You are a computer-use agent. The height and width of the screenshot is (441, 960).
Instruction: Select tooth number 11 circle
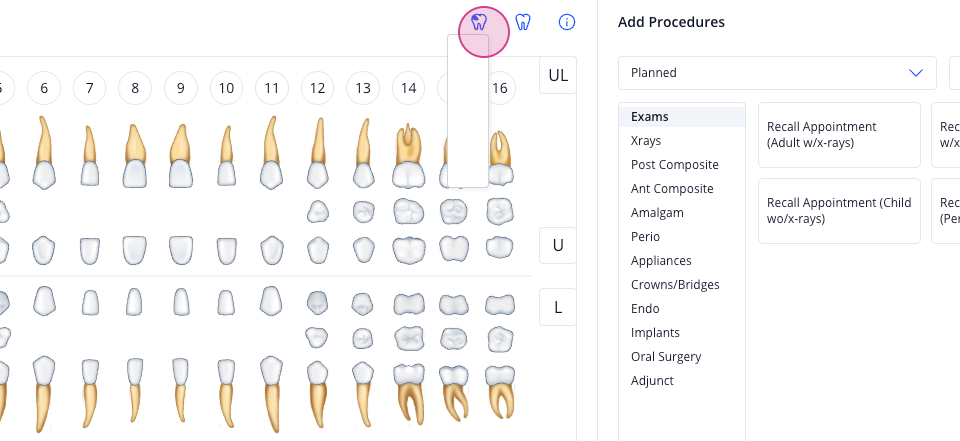click(272, 88)
